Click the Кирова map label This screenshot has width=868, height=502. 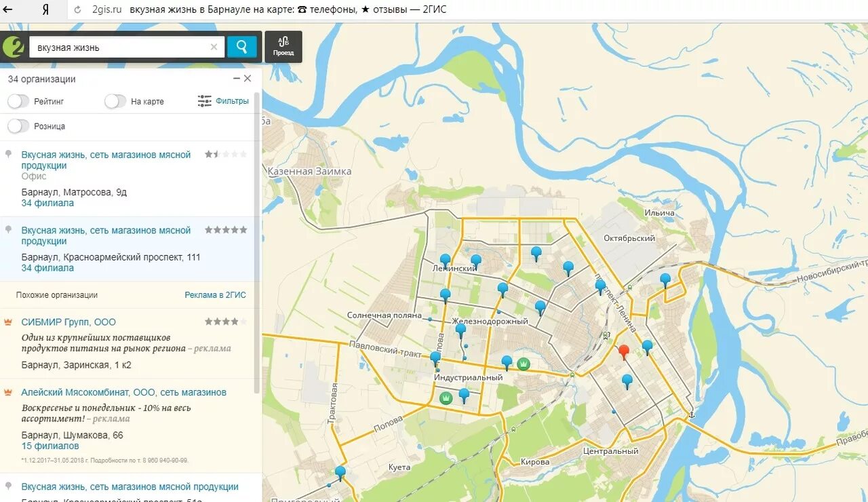click(535, 462)
